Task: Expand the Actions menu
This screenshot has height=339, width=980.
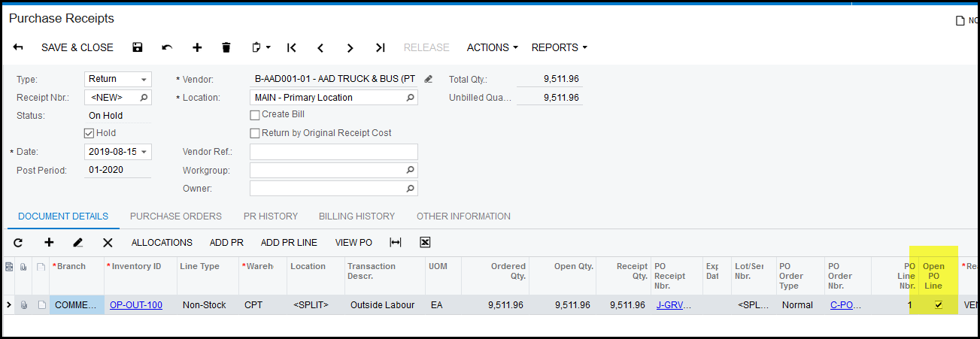Action: click(x=492, y=47)
